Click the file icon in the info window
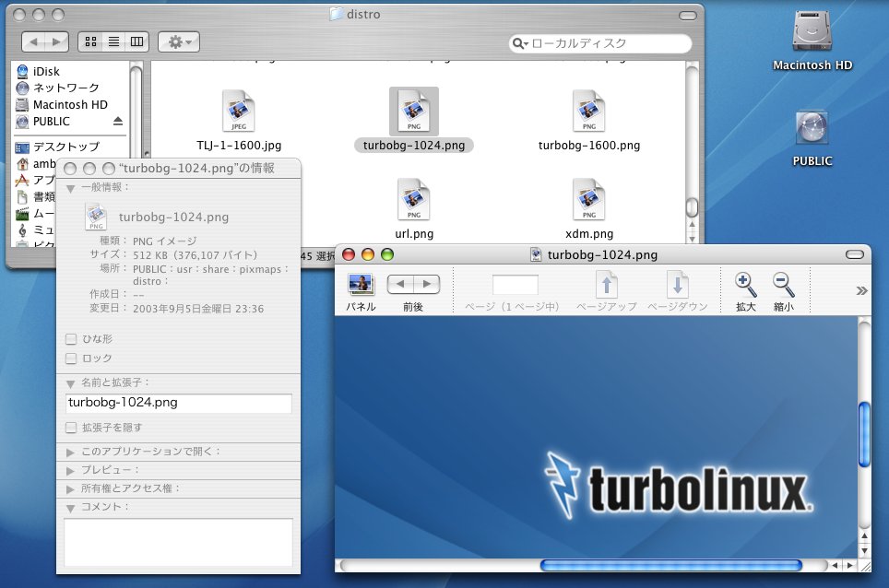This screenshot has width=889, height=588. click(x=96, y=217)
